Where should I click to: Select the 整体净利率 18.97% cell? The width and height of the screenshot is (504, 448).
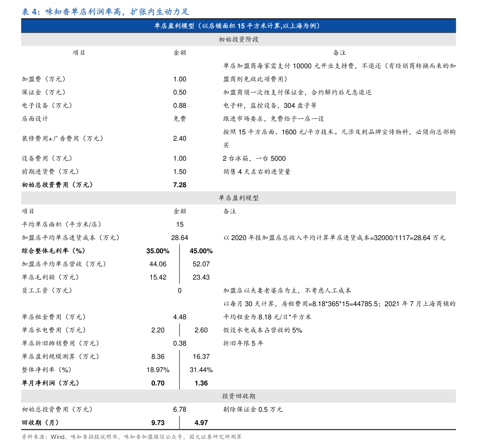click(159, 370)
